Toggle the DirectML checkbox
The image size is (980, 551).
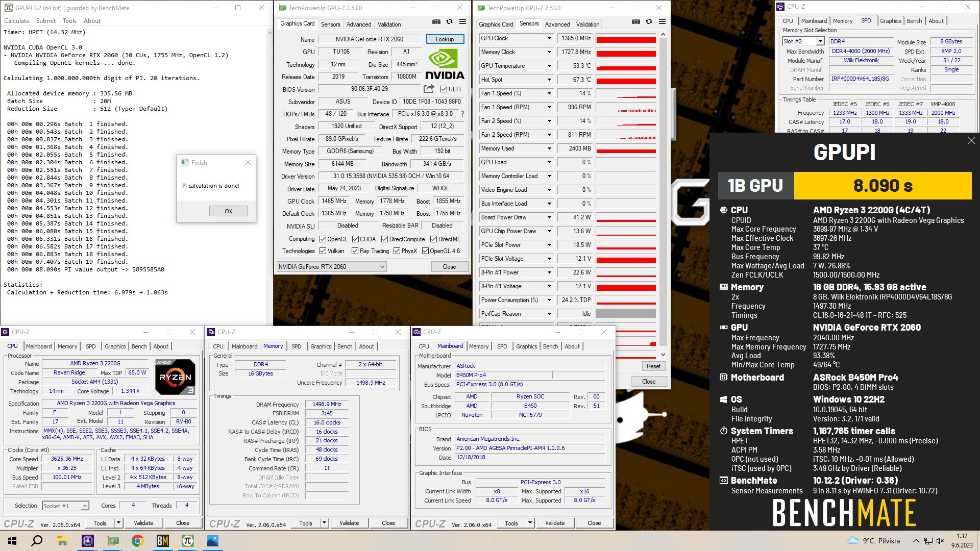433,239
